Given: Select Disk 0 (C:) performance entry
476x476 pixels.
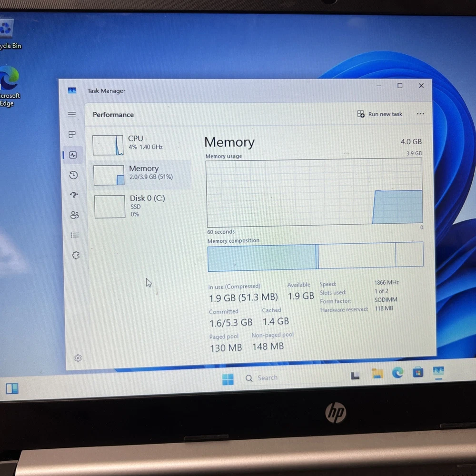Looking at the screenshot, I should click(x=141, y=206).
